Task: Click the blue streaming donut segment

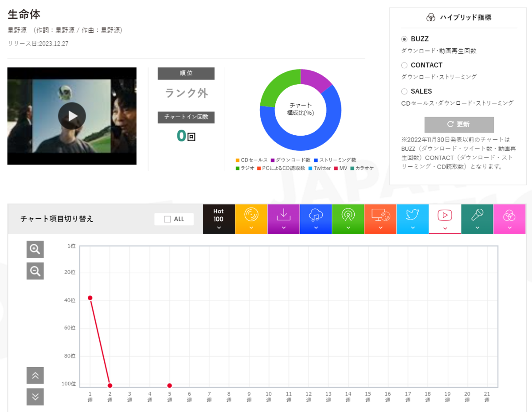Action: (x=310, y=142)
